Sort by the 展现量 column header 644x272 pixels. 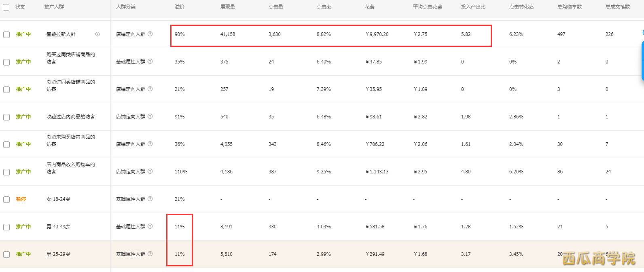(228, 7)
